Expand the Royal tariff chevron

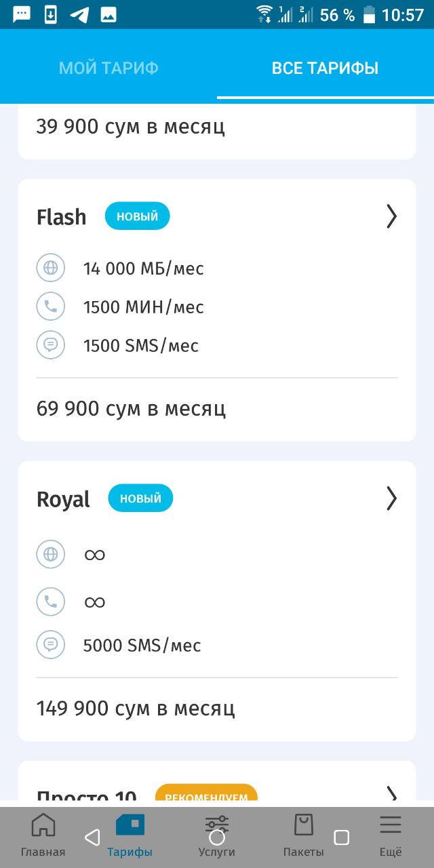[391, 498]
